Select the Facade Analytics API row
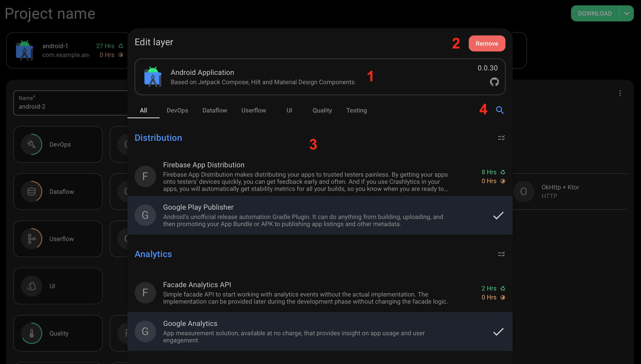 [x=320, y=293]
